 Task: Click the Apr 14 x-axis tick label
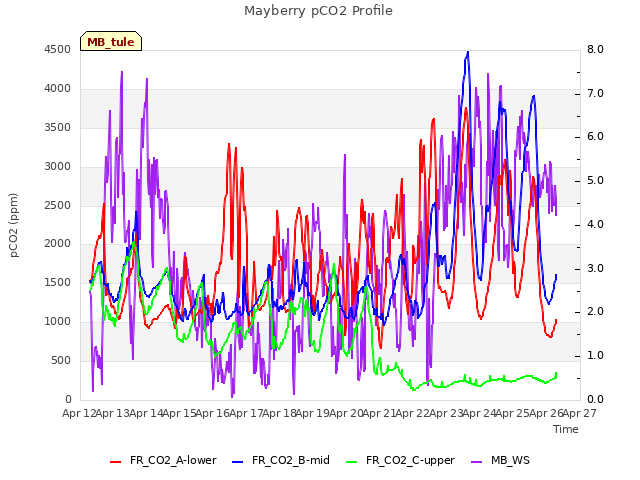tap(146, 413)
